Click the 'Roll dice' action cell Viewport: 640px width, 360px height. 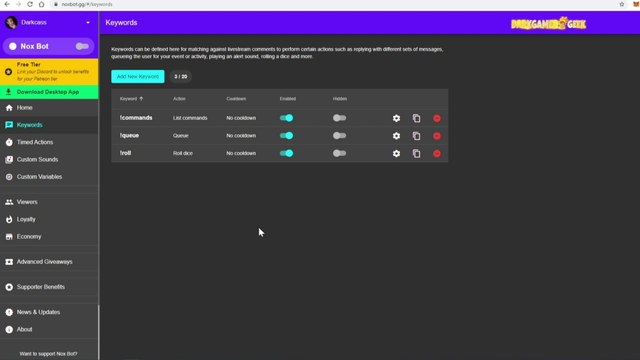(183, 153)
